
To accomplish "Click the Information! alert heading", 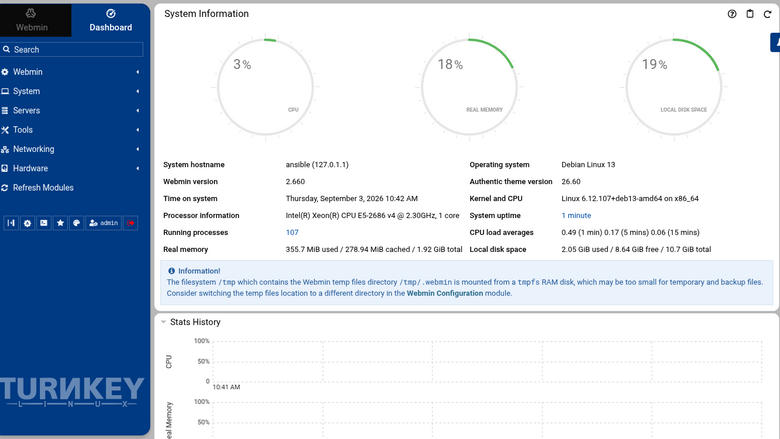I will point(199,271).
